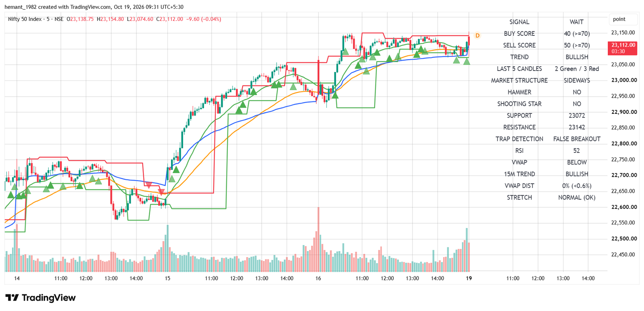This screenshot has height=311, width=644.
Task: Click the NO value in the HAMMER row
Action: tap(576, 92)
